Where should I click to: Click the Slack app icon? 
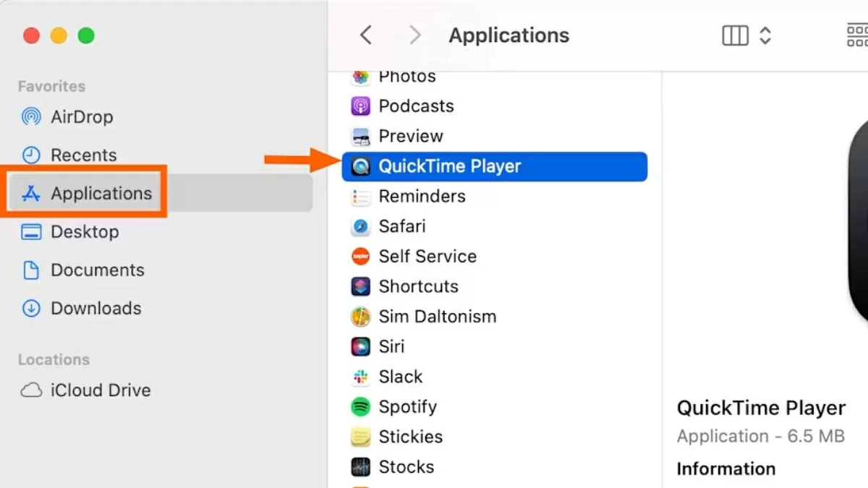(x=360, y=377)
